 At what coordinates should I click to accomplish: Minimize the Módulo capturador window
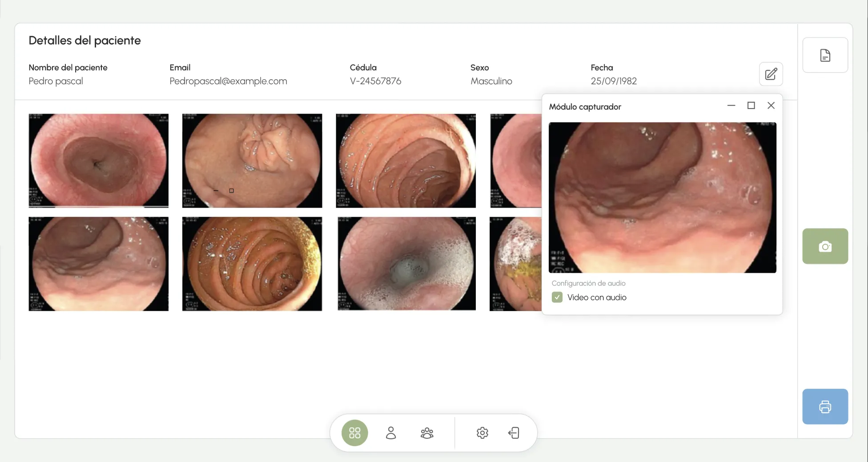pyautogui.click(x=731, y=105)
